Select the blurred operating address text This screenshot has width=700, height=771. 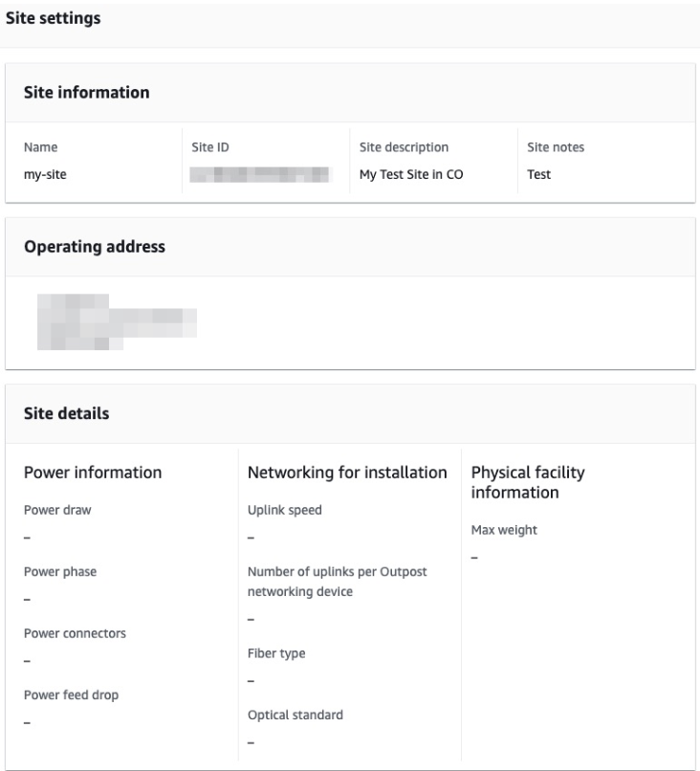(115, 322)
